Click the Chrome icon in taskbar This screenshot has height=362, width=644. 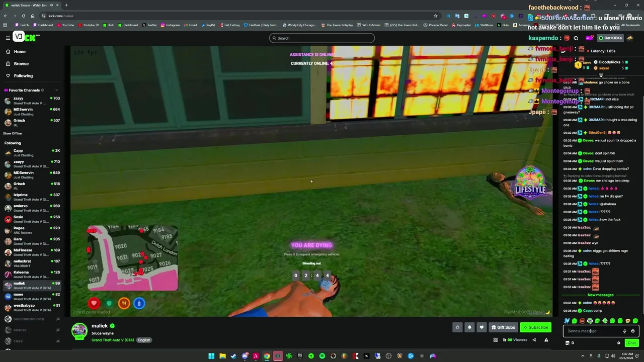point(267,356)
